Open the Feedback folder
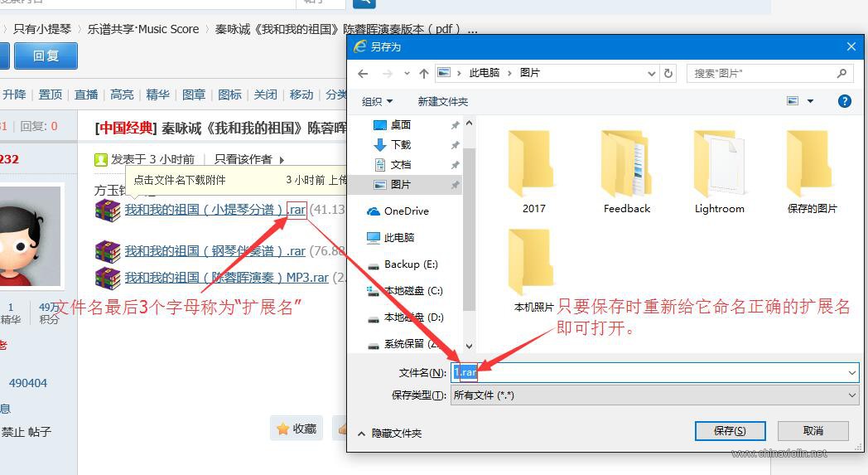 [626, 172]
